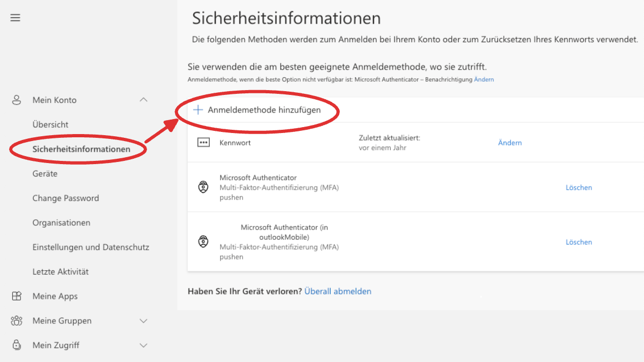
Task: Open the hamburger navigation menu
Action: (x=16, y=18)
